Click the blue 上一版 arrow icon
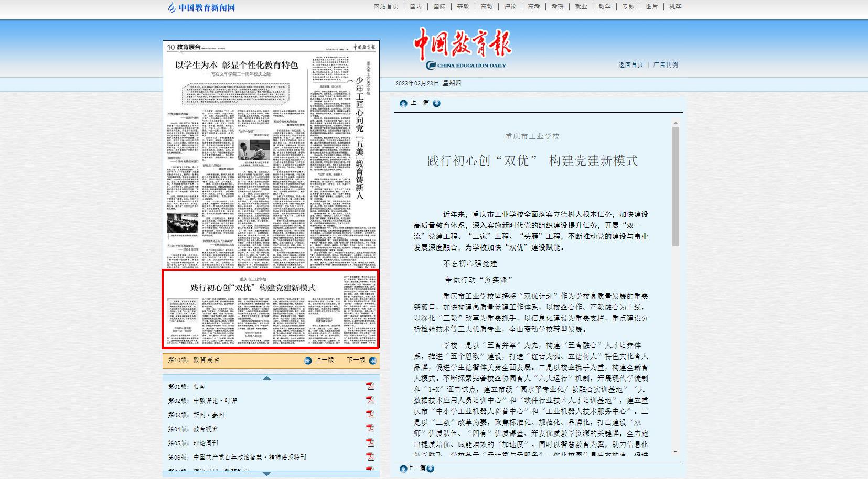The height and width of the screenshot is (479, 868). coord(308,361)
